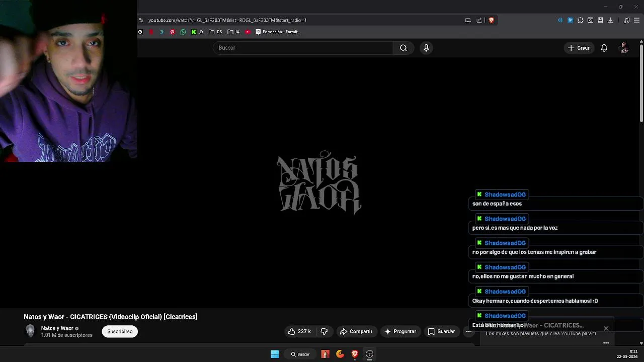Click the share page icon in address bar
Viewport: 644px width, 362px height.
click(x=479, y=20)
